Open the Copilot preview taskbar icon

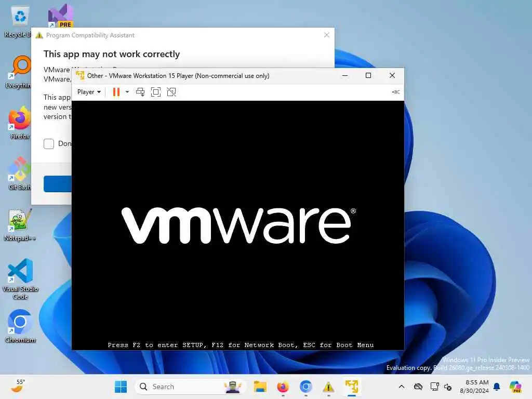coord(515,387)
